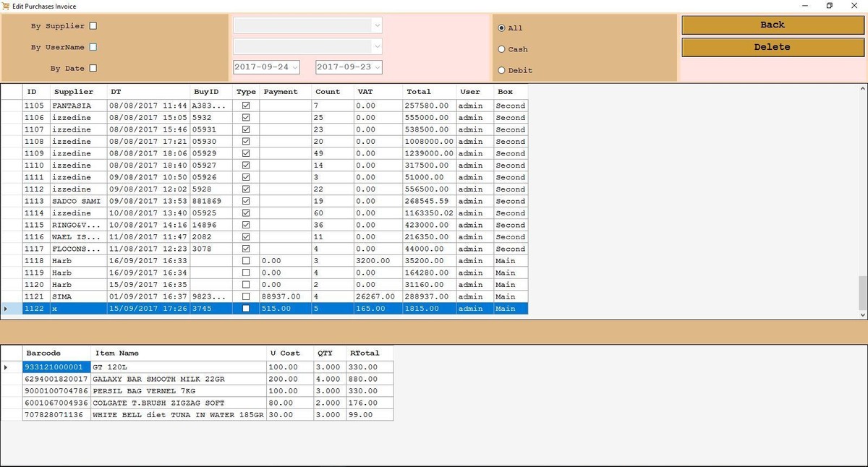Select the All radio option

(x=502, y=28)
